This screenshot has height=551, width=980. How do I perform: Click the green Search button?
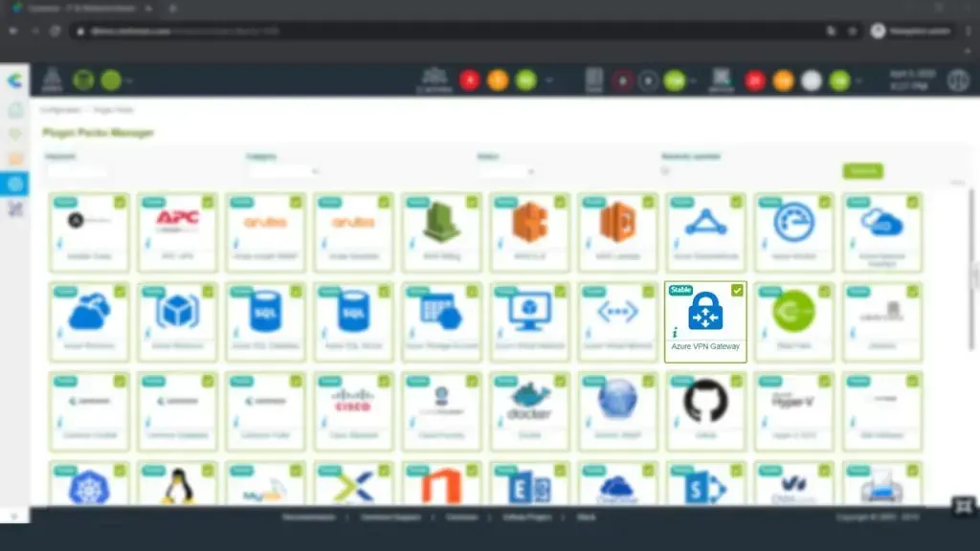862,170
